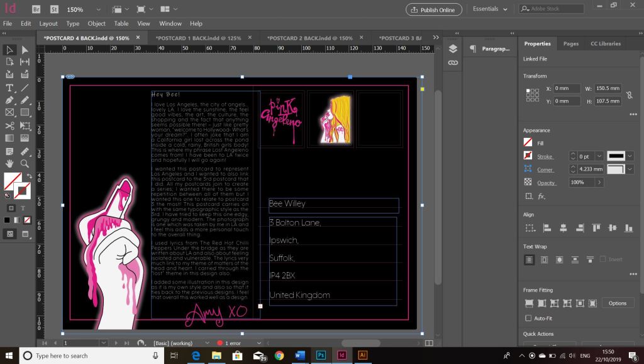Click the Fill color swatch in Appearance

(x=528, y=143)
